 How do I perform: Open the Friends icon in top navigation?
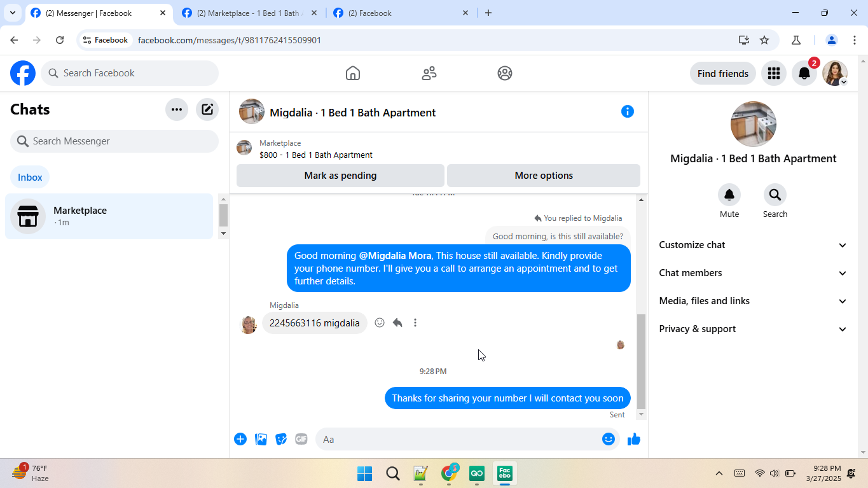click(x=429, y=73)
